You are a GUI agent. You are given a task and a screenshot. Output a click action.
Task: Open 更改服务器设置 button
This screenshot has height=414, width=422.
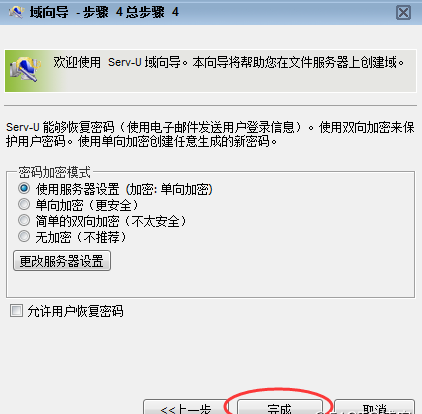pyautogui.click(x=62, y=261)
